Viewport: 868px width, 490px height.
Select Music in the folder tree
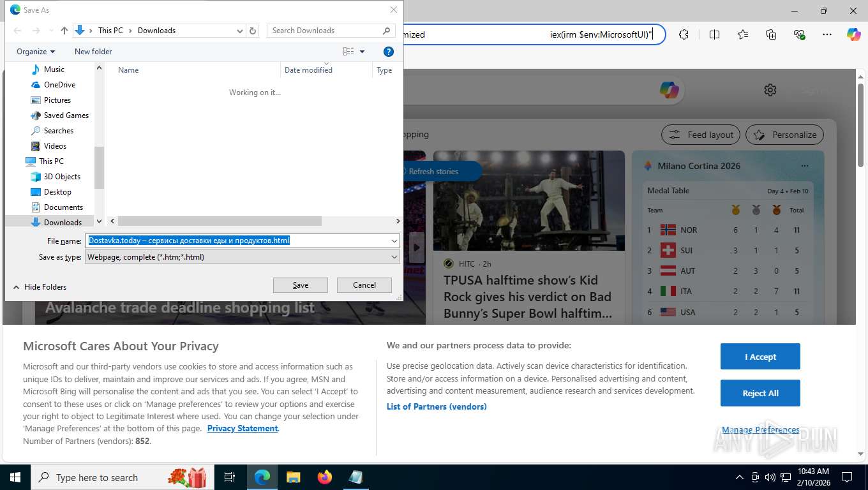[54, 70]
